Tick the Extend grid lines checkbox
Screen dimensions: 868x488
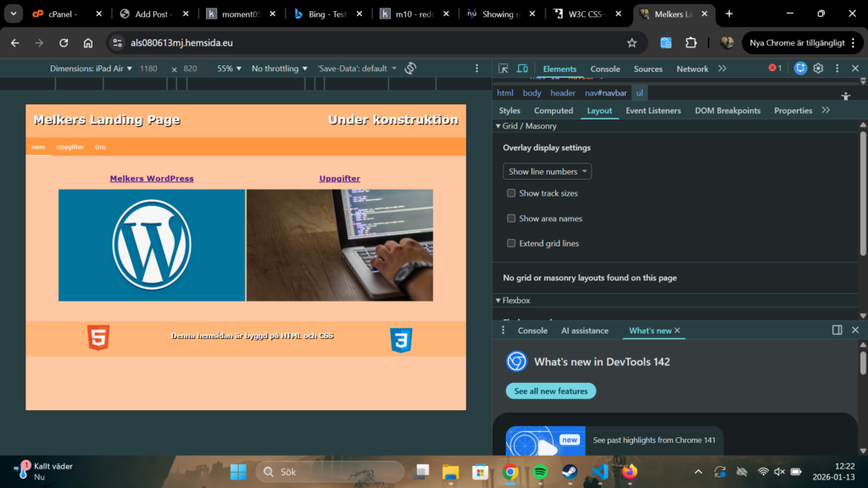(511, 243)
